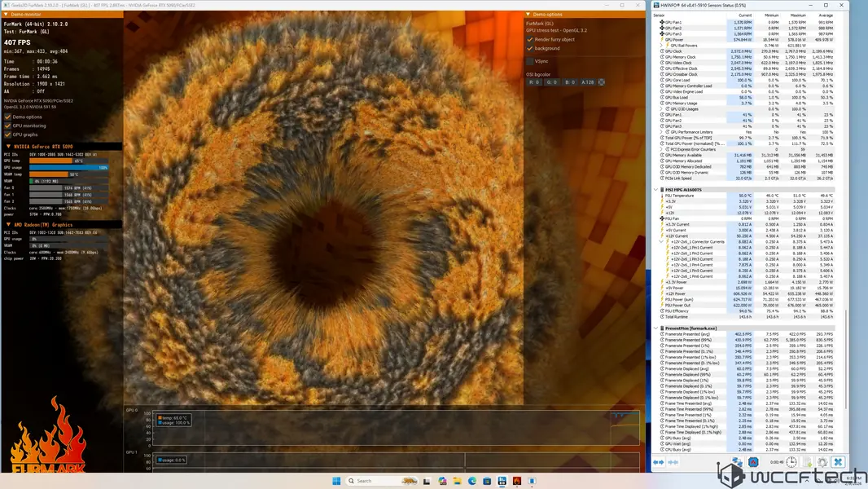The image size is (868, 489).
Task: Collapse the Demo monitor panel
Action: click(6, 15)
